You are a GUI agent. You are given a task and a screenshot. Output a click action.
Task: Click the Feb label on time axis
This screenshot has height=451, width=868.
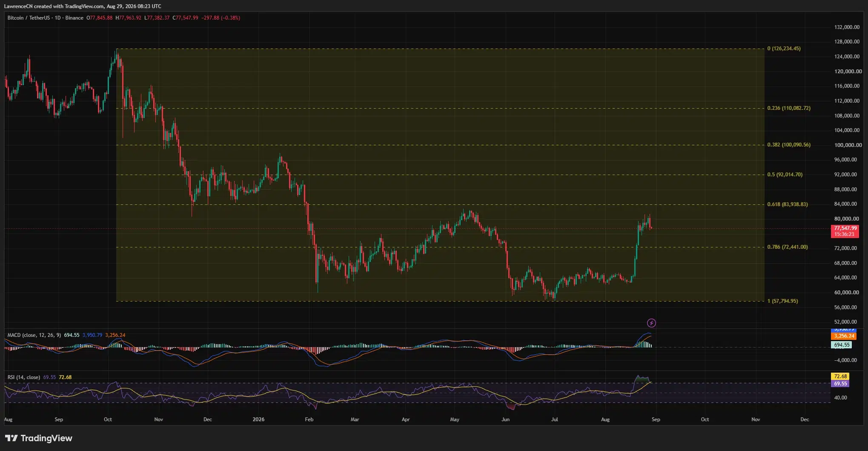[309, 419]
